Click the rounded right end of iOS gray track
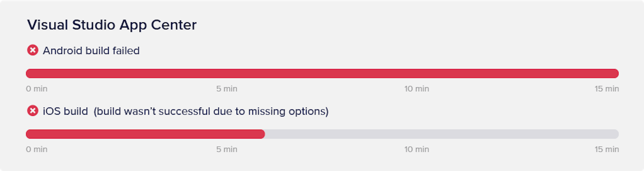The image size is (644, 171). [615, 134]
